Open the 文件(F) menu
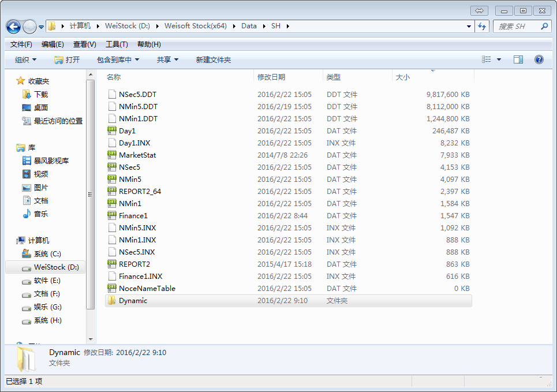 pyautogui.click(x=21, y=44)
